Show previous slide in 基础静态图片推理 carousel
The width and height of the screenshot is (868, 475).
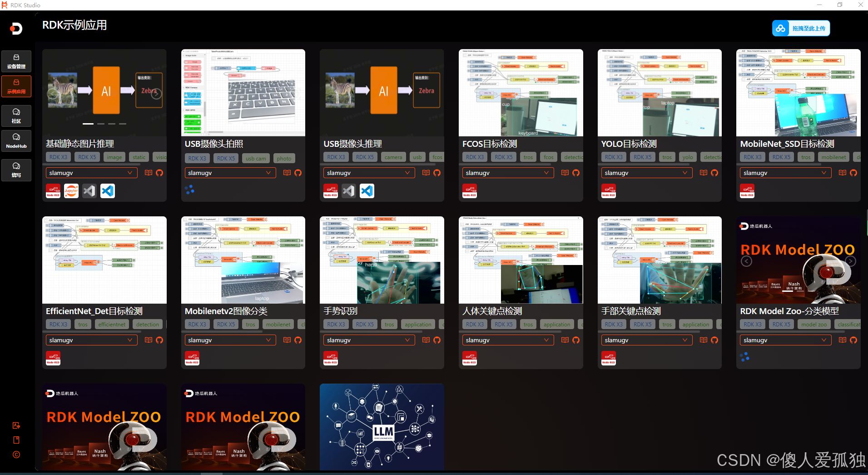[53, 94]
